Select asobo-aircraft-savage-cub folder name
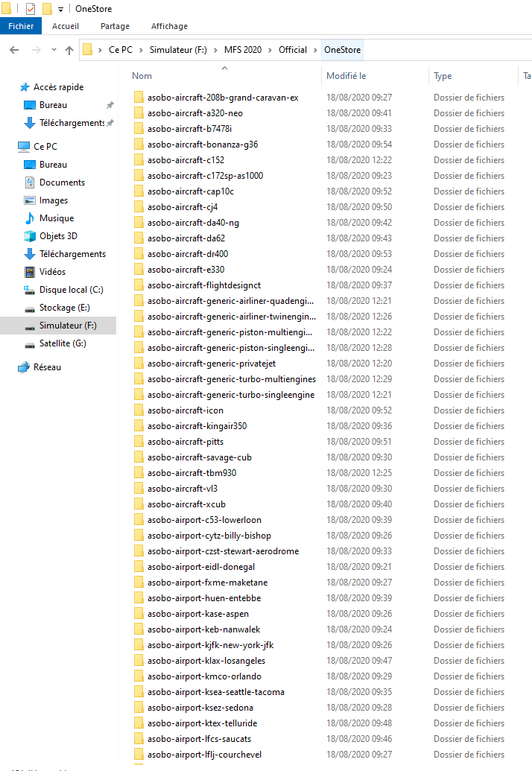Image resolution: width=532 pixels, height=771 pixels. coord(199,457)
